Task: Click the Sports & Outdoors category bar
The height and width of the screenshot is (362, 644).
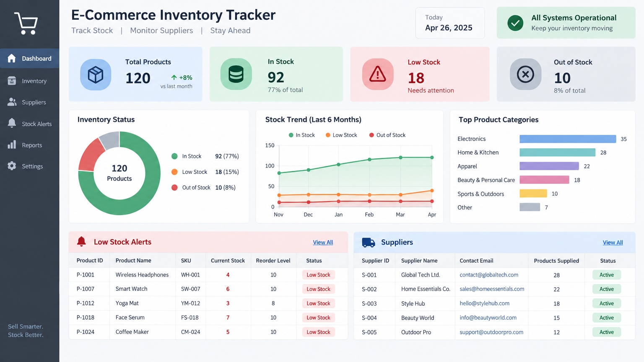Action: point(533,194)
